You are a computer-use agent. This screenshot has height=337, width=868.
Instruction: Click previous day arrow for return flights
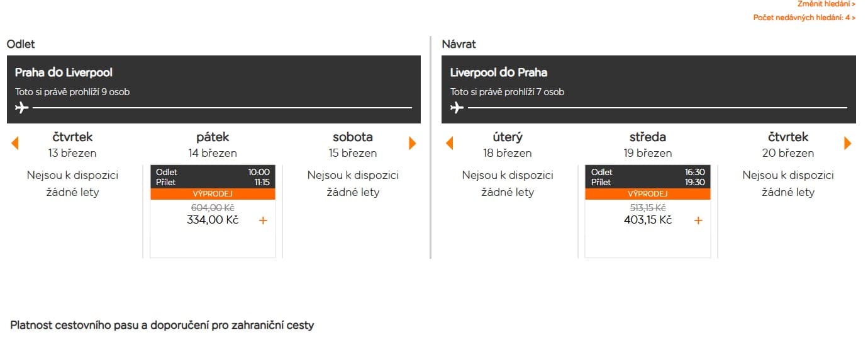449,144
